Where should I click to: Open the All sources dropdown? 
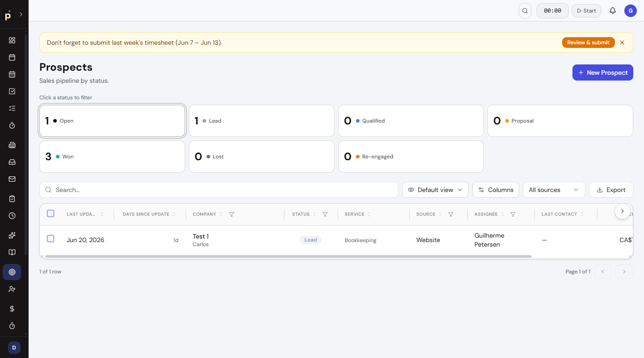tap(554, 190)
